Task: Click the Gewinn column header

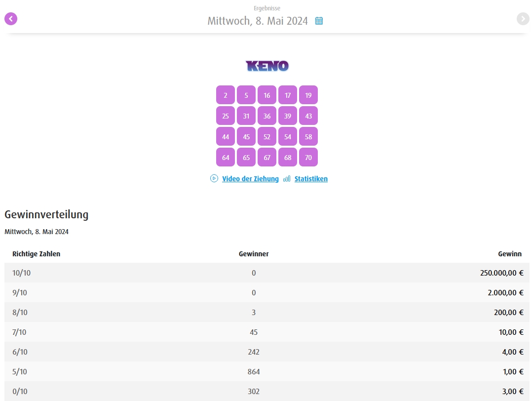Action: [x=510, y=254]
